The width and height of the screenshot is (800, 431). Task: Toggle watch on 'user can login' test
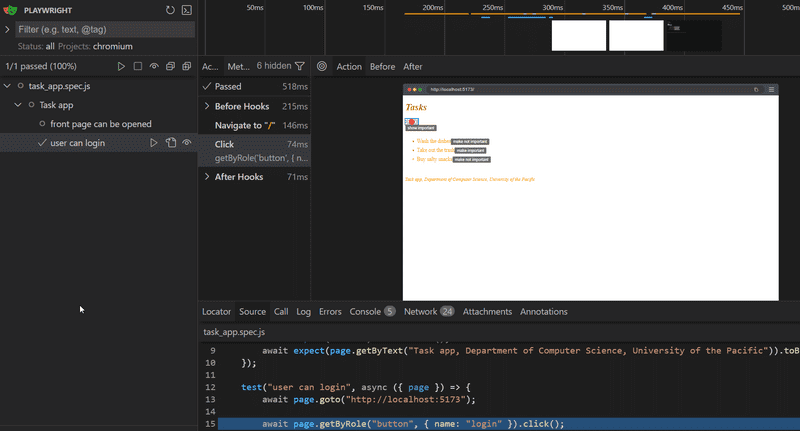[187, 143]
